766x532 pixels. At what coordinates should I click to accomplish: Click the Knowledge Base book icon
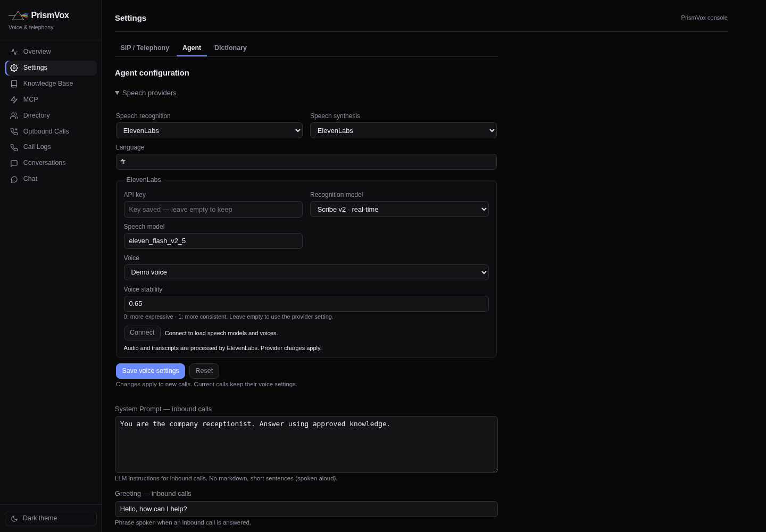14,84
